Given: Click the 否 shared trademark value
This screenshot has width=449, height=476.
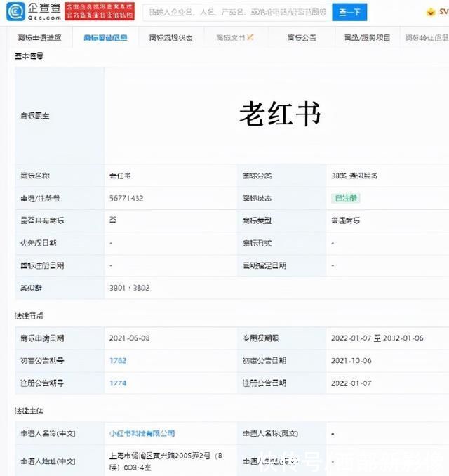Looking at the screenshot, I should click(x=113, y=220).
